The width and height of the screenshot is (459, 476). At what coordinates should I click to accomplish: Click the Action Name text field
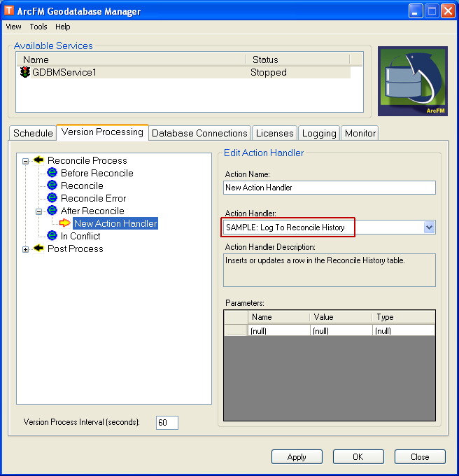coord(330,188)
